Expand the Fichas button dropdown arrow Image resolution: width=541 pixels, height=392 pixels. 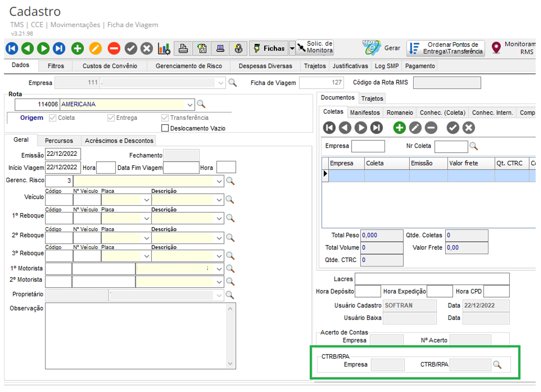[292, 49]
